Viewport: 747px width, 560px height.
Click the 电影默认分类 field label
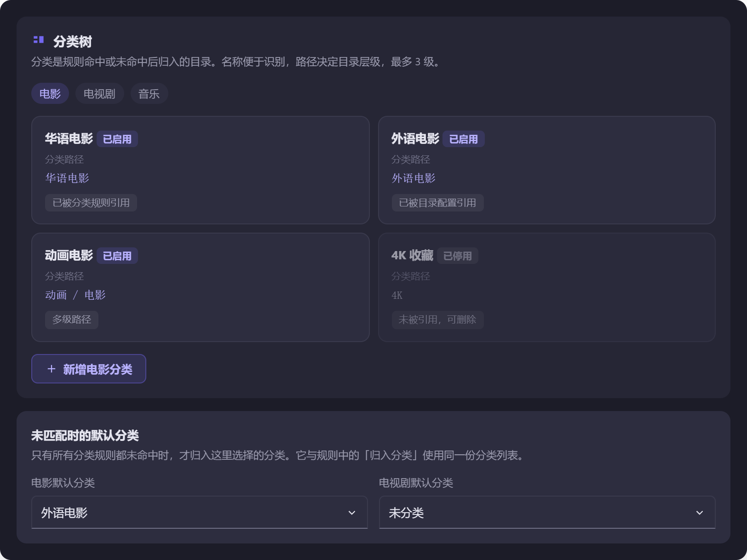tap(63, 482)
